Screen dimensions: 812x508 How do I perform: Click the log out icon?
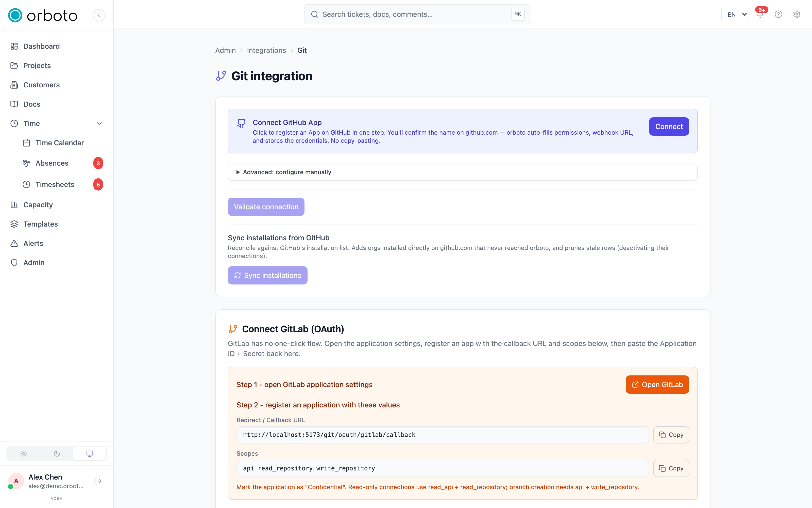tap(98, 481)
